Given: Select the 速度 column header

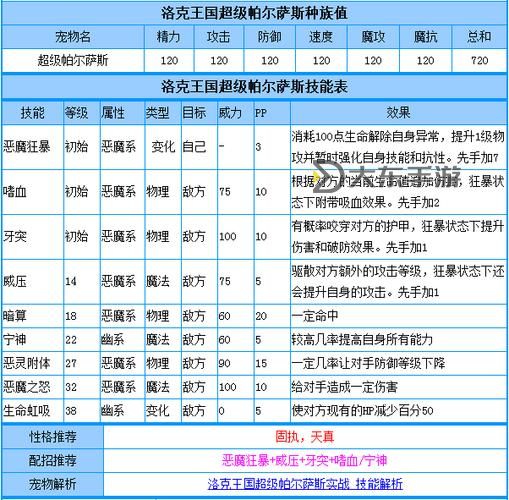Looking at the screenshot, I should pyautogui.click(x=321, y=37).
